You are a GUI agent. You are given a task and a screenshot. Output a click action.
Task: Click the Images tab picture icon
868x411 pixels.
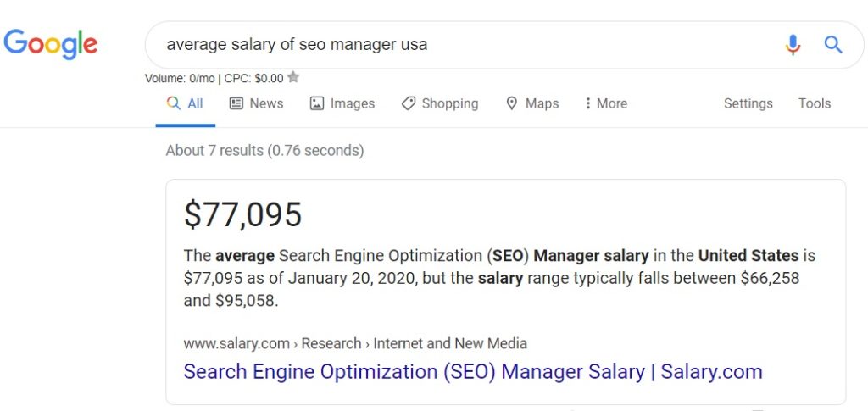[317, 103]
